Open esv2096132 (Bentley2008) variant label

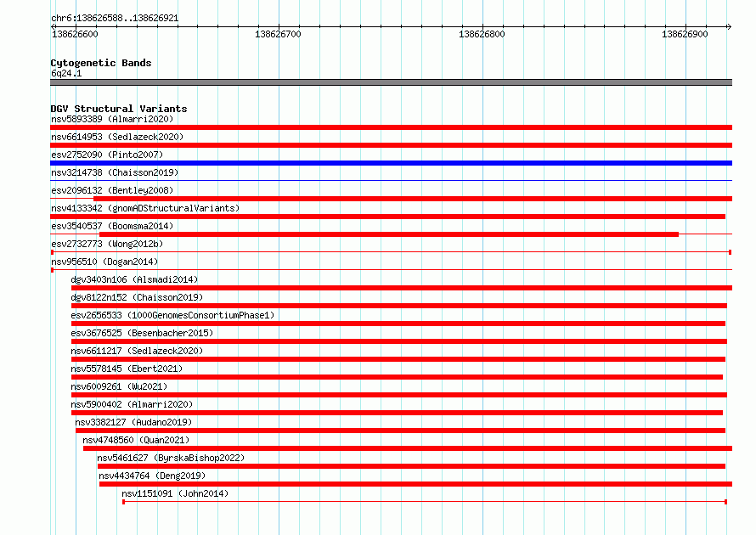coord(112,190)
